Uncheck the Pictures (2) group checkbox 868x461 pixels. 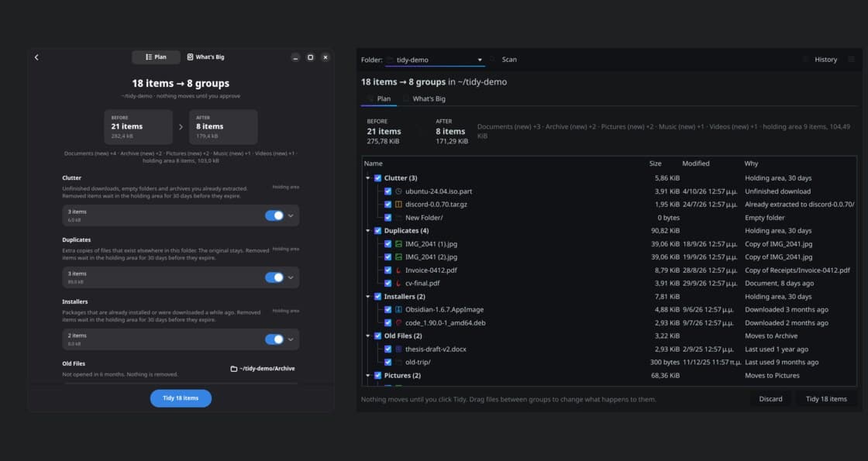coord(377,375)
